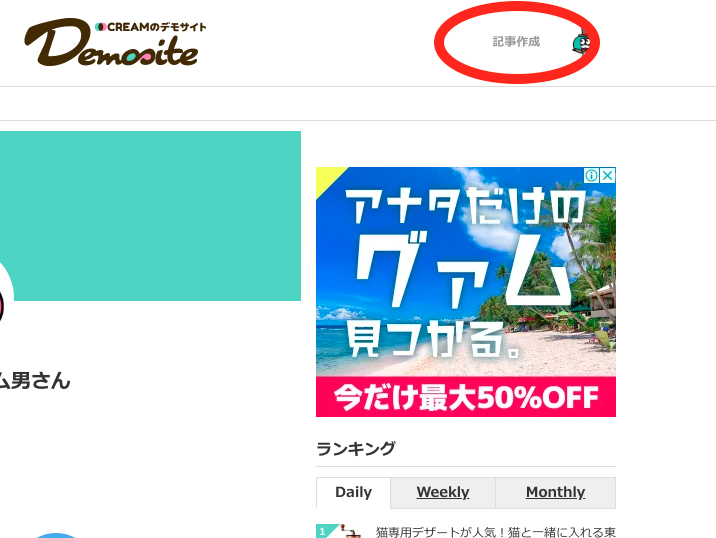Switch to the Weekly ranking tab
Image resolution: width=716 pixels, height=538 pixels.
442,492
